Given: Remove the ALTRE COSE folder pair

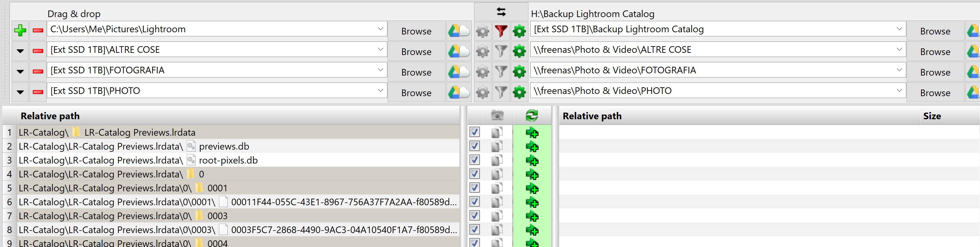Looking at the screenshot, I should pos(38,51).
